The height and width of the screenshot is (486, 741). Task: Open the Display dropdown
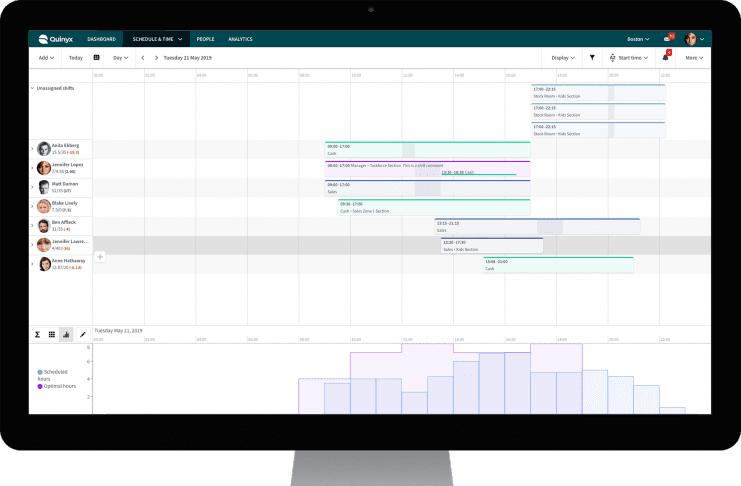coord(562,58)
